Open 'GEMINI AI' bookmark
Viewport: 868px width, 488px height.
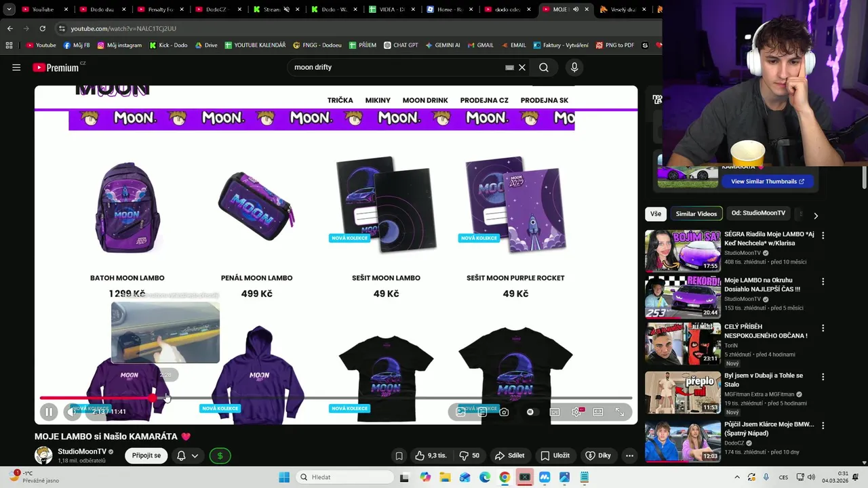(x=442, y=45)
